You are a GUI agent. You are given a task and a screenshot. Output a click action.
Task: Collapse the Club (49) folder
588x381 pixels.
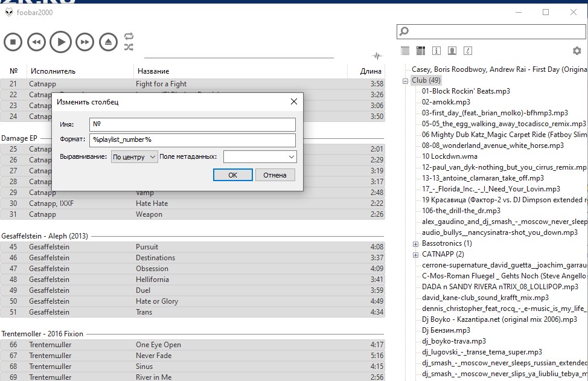click(406, 80)
